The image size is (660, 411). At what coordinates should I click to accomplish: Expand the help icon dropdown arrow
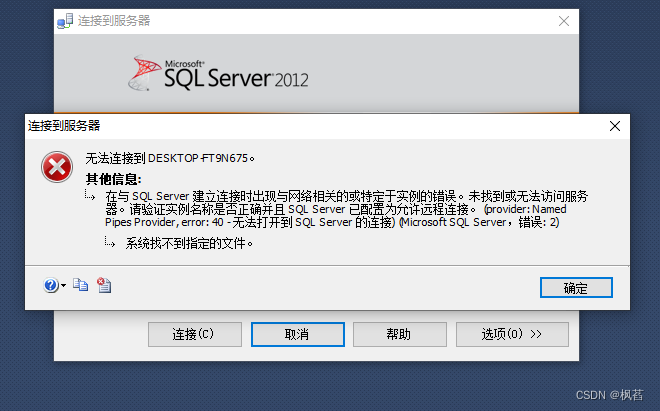click(x=63, y=286)
